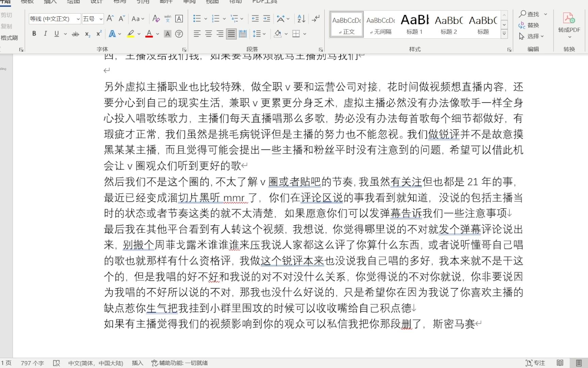Toggle underline formatting
The height and width of the screenshot is (368, 588).
56,34
